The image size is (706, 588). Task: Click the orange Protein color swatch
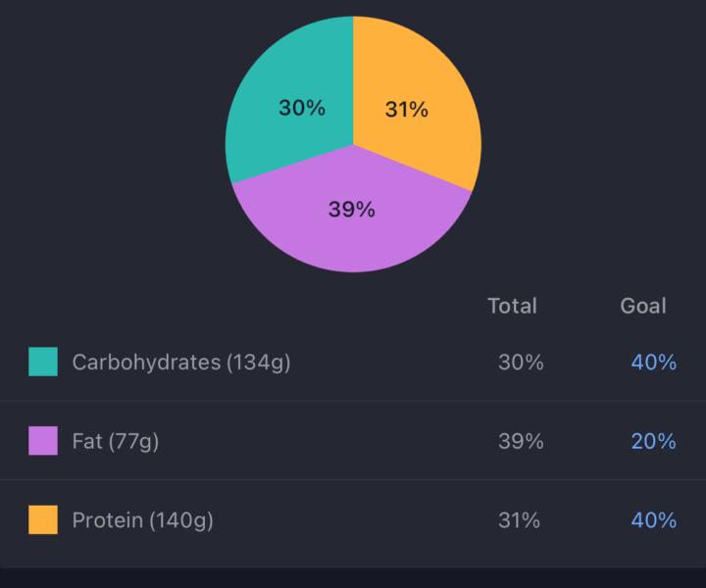(43, 519)
